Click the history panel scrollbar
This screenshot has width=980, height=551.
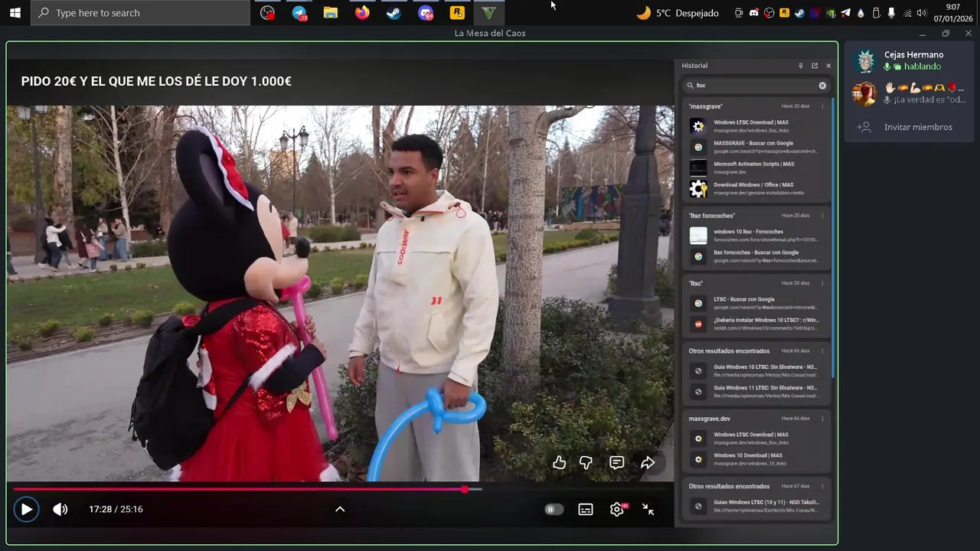833,237
